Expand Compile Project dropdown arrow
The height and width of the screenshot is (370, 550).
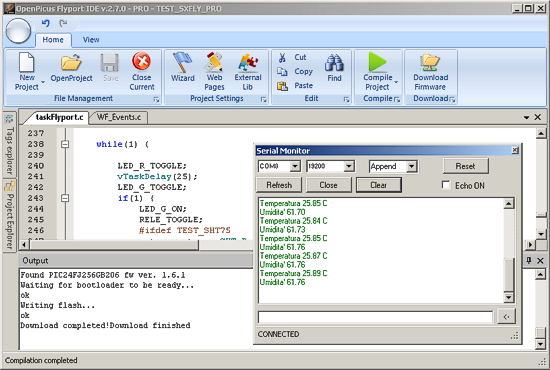point(396,82)
